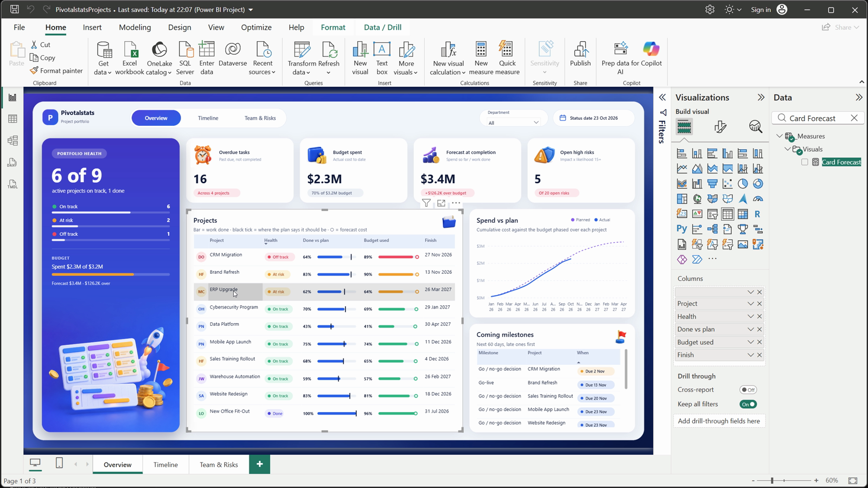Image resolution: width=868 pixels, height=488 pixels.
Task: Open Model view in the left sidebar
Action: click(12, 140)
